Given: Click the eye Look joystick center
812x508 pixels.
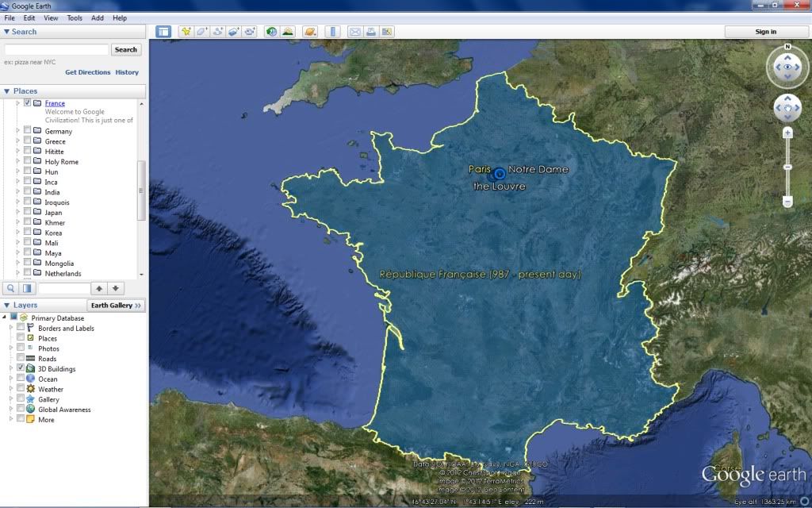Looking at the screenshot, I should [x=787, y=67].
